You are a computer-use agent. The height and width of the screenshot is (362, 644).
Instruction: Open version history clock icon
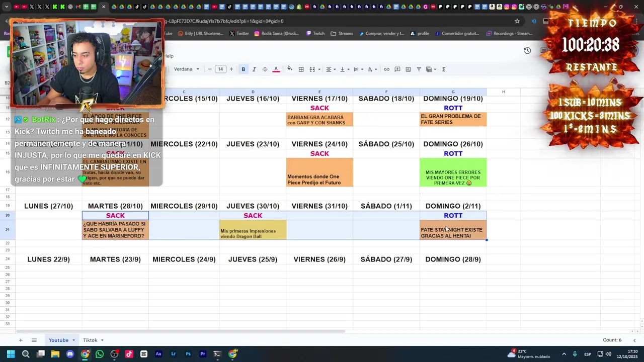click(527, 51)
